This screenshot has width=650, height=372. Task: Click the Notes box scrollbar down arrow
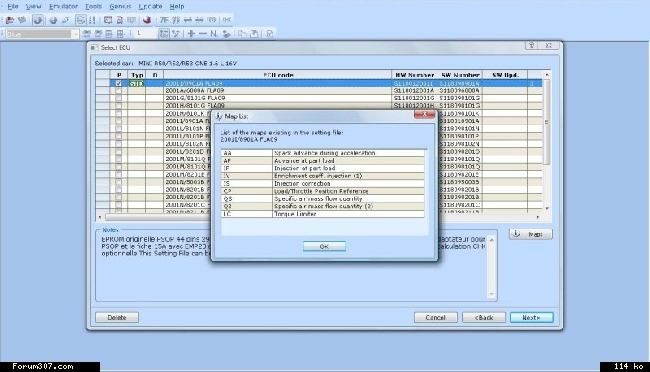tap(492, 294)
